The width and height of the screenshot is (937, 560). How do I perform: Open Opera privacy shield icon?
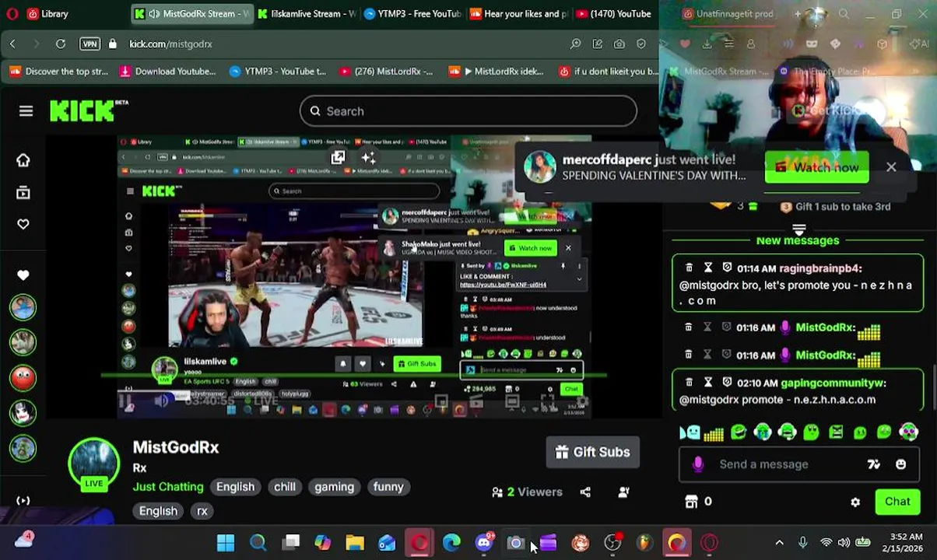click(640, 44)
